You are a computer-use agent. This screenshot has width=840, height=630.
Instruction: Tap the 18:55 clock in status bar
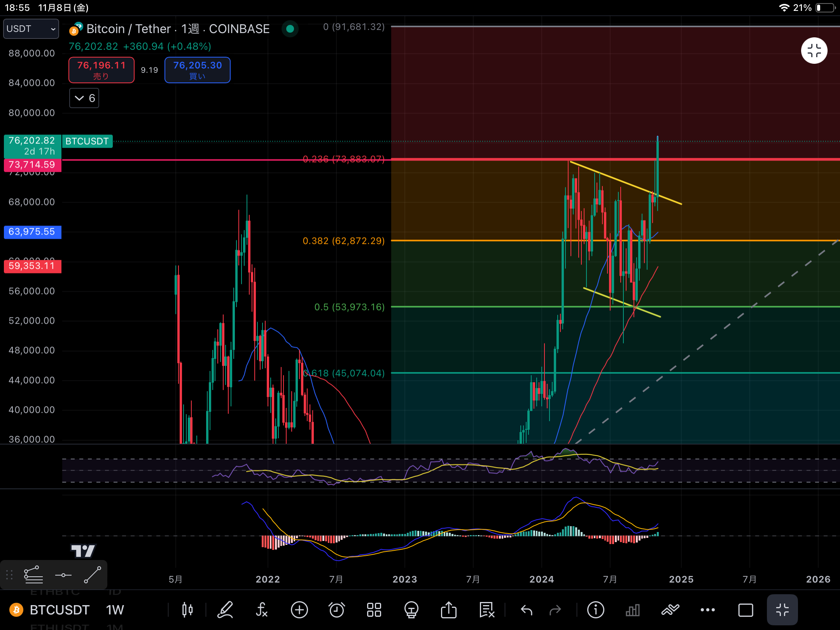click(x=17, y=8)
